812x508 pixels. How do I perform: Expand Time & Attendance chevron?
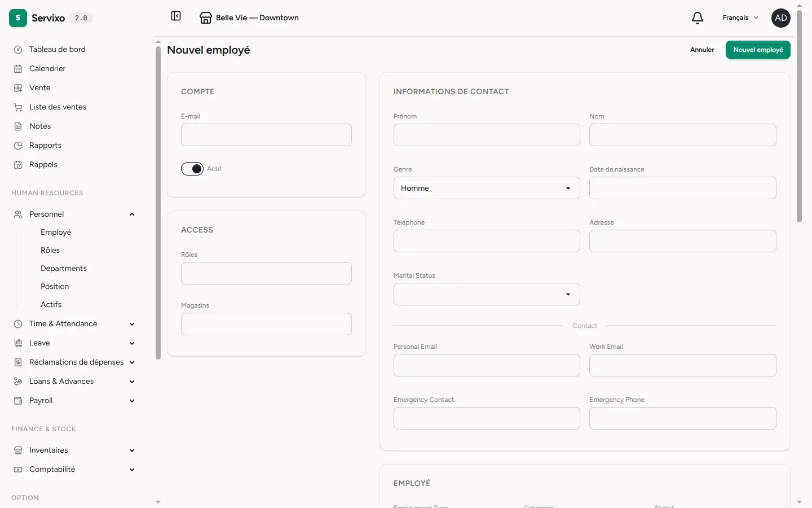point(132,324)
